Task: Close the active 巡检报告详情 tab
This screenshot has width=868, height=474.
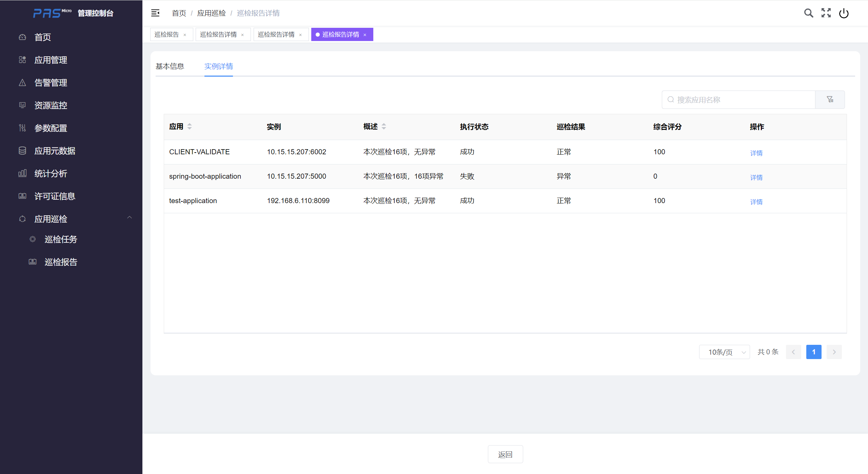Action: 365,35
